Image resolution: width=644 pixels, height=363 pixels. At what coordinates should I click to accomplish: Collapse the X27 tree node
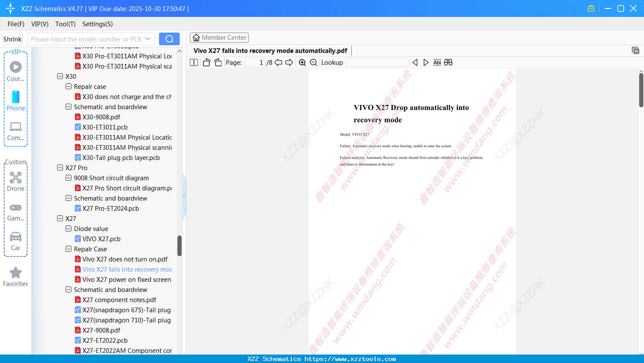click(60, 219)
